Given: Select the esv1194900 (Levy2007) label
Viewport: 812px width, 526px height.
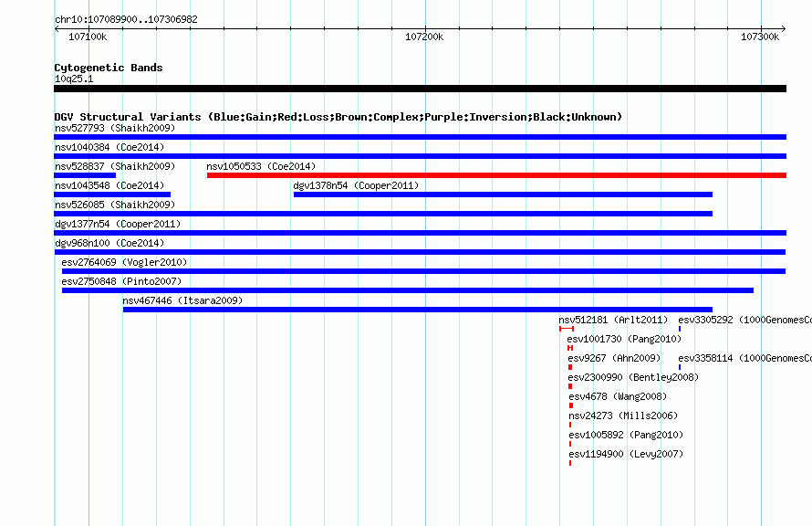Looking at the screenshot, I should coord(626,454).
